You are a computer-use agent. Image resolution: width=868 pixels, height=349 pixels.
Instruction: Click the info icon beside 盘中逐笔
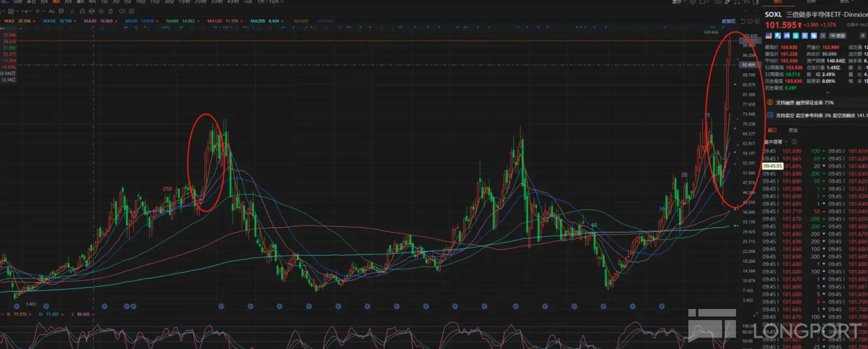[794, 142]
